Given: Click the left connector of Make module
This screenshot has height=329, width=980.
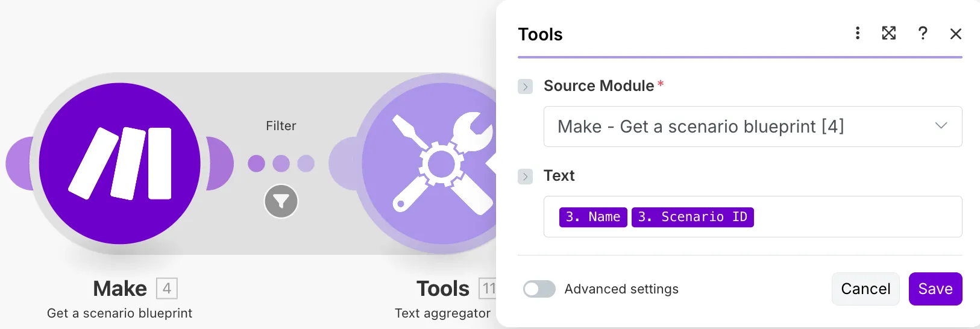Looking at the screenshot, I should [19, 163].
